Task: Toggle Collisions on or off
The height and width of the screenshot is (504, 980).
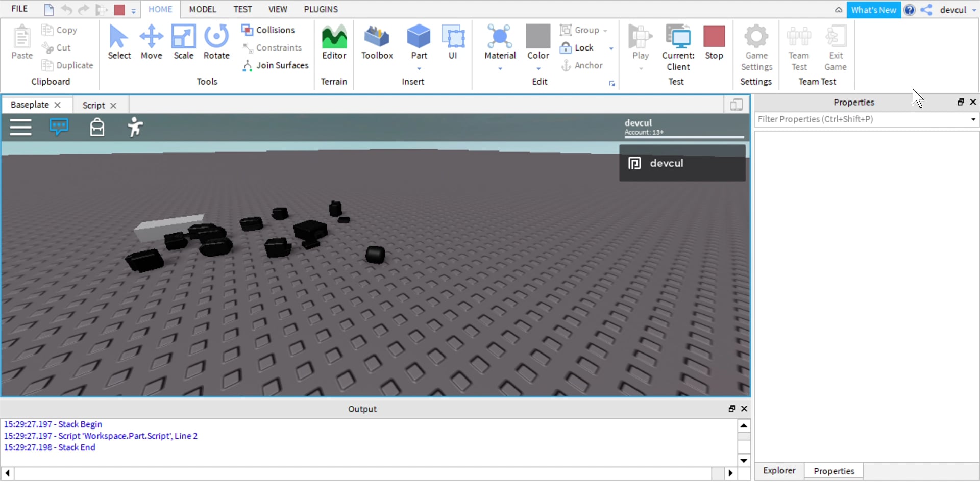Action: [x=270, y=30]
